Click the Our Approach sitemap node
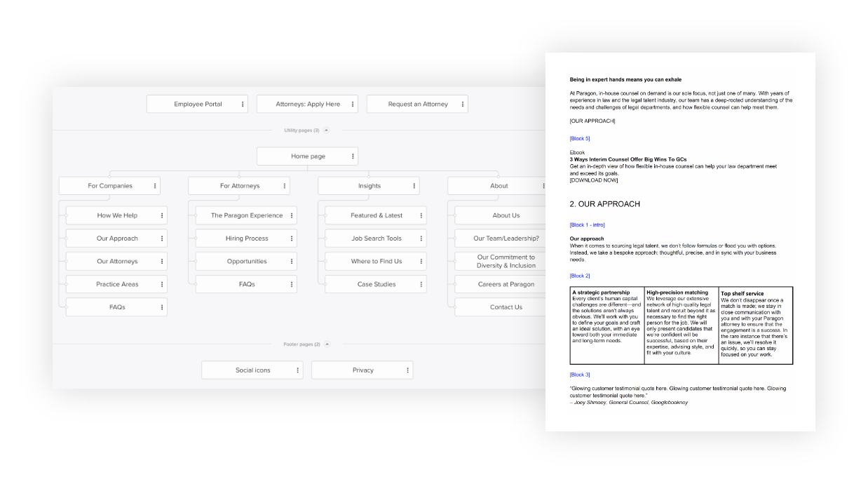 (x=116, y=238)
